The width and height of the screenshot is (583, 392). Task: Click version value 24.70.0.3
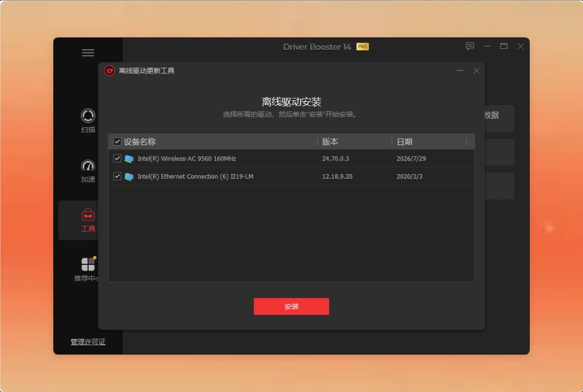click(x=335, y=158)
